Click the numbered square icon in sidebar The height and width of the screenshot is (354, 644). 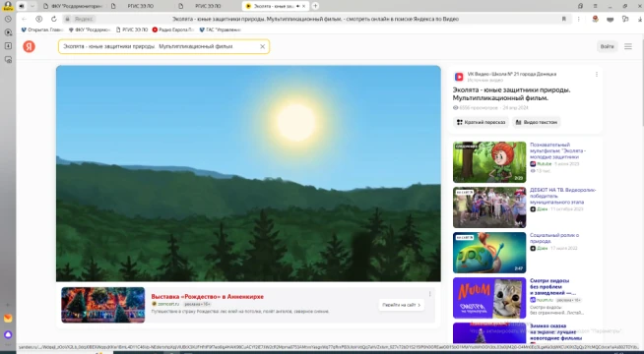click(8, 46)
